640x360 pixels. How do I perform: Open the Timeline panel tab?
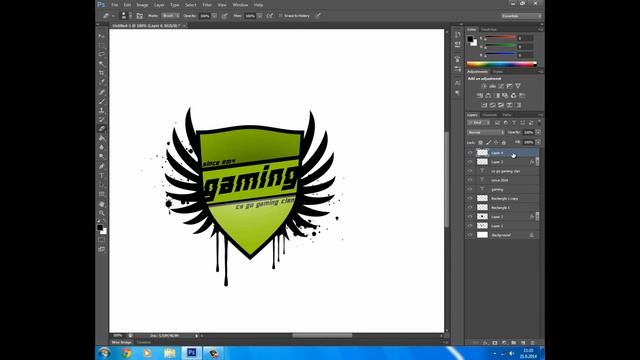coord(144,342)
